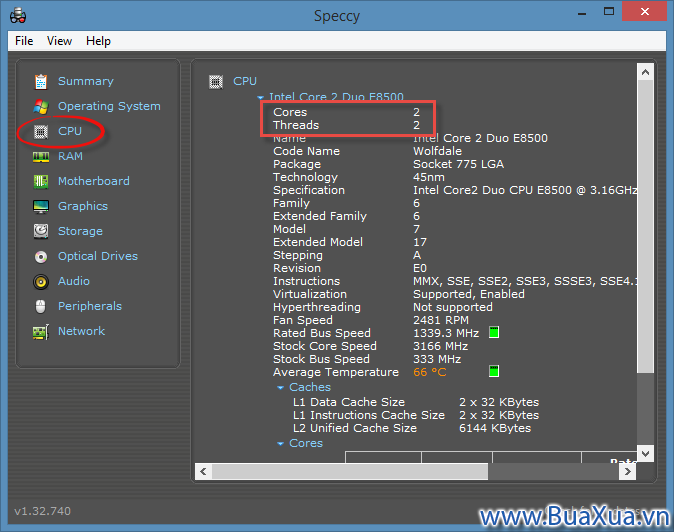This screenshot has height=532, width=674.
Task: Minimize the Speccy window
Action: [582, 12]
